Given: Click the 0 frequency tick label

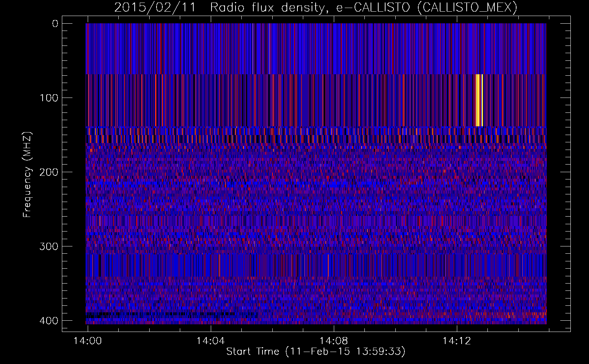Looking at the screenshot, I should pyautogui.click(x=55, y=24).
